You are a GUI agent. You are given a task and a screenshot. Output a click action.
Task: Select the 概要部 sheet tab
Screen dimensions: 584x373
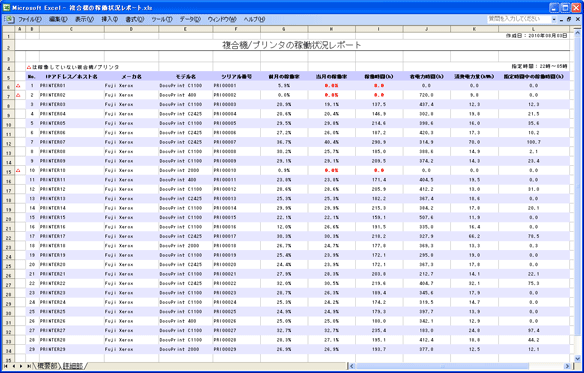click(47, 366)
